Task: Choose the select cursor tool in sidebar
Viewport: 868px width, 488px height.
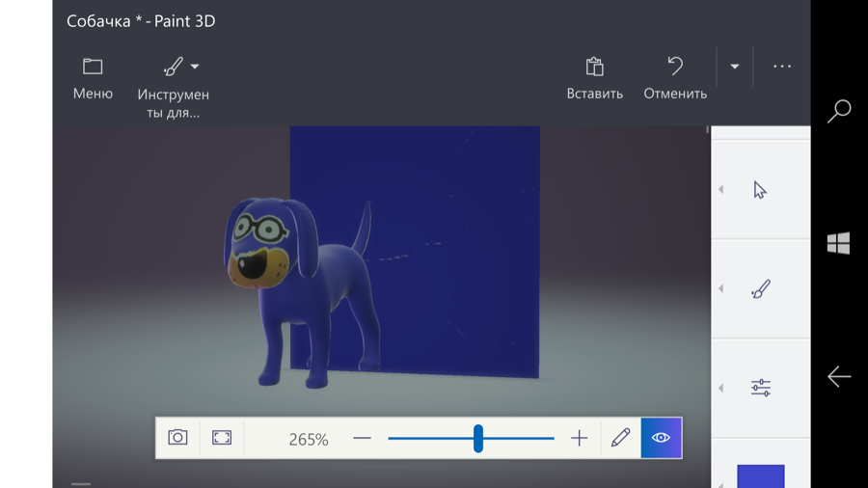Action: point(760,190)
